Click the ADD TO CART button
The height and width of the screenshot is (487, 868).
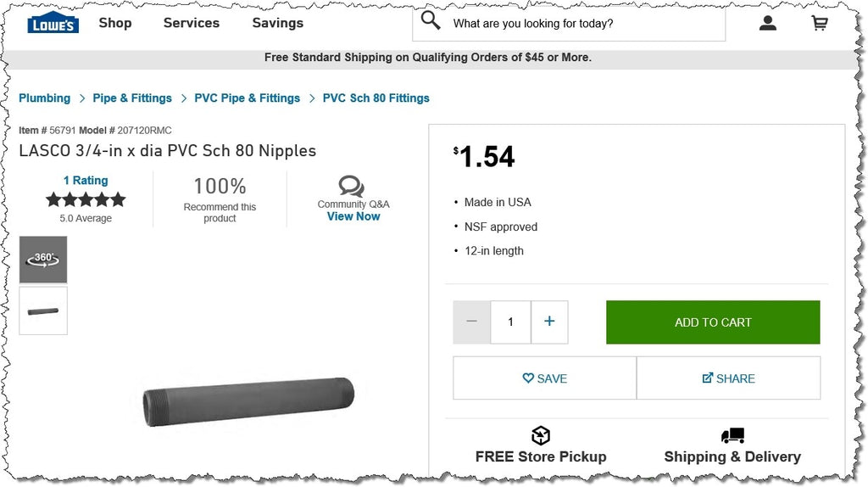(x=713, y=322)
